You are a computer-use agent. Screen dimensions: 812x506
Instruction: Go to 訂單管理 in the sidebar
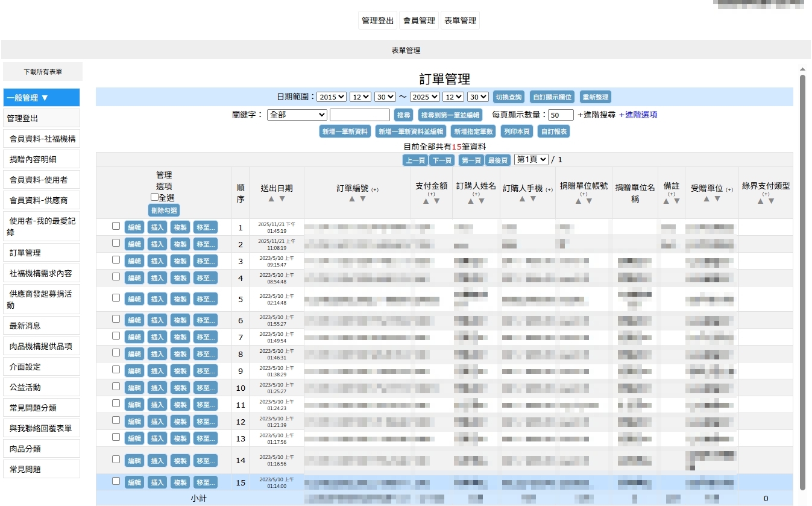[x=42, y=253]
